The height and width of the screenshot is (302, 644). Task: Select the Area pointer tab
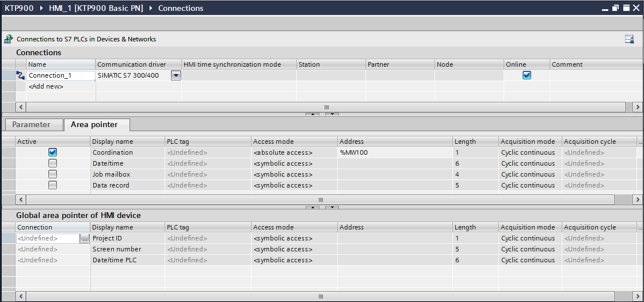point(94,125)
